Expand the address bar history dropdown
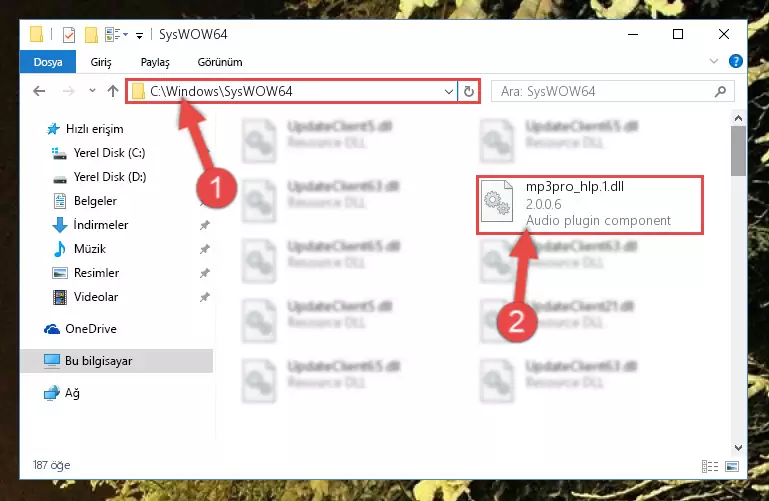Image resolution: width=769 pixels, height=501 pixels. (448, 92)
